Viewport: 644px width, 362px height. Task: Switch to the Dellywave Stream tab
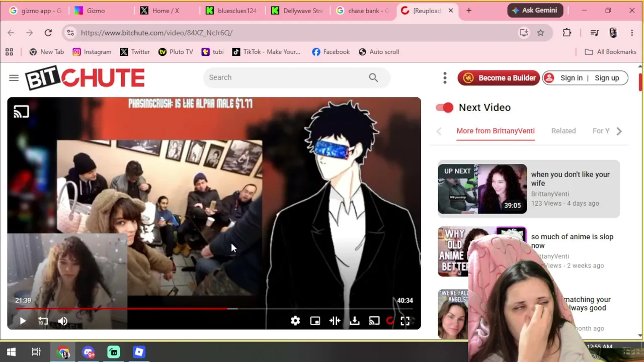[x=297, y=11]
